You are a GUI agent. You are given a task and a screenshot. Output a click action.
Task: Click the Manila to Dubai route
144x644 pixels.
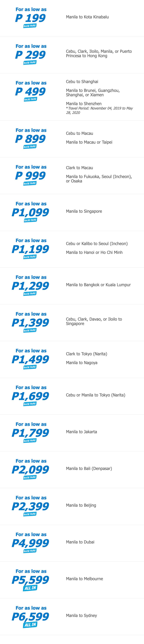coord(80,542)
